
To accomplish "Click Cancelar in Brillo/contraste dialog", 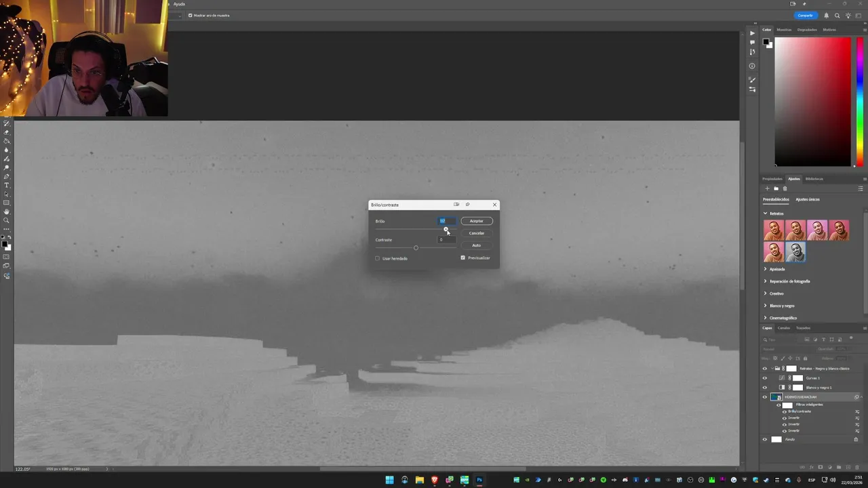I will (x=477, y=233).
